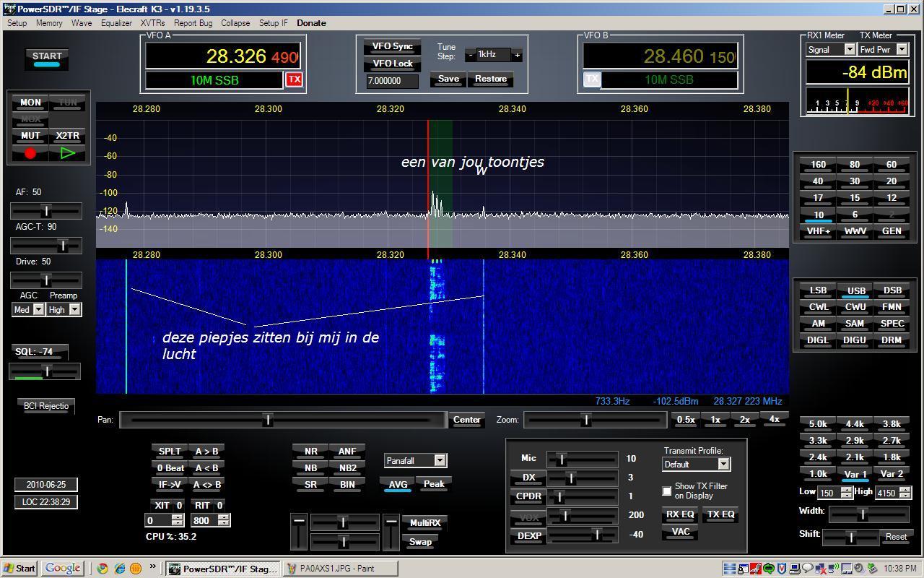Click the filter Shift Reset button

click(x=896, y=537)
